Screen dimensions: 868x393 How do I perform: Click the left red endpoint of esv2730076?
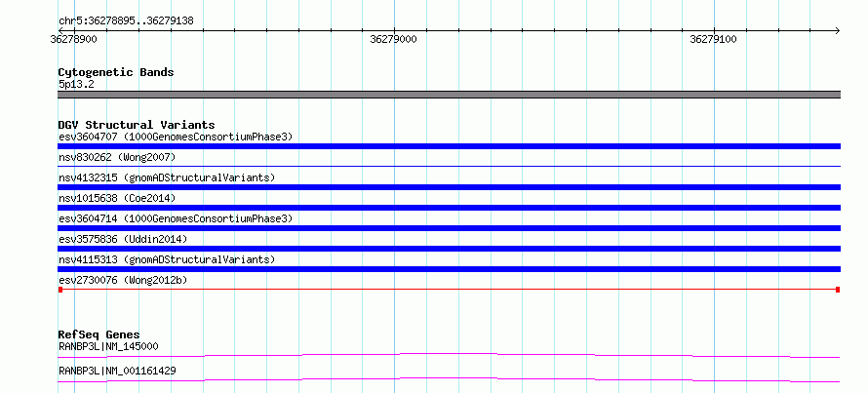pos(60,290)
